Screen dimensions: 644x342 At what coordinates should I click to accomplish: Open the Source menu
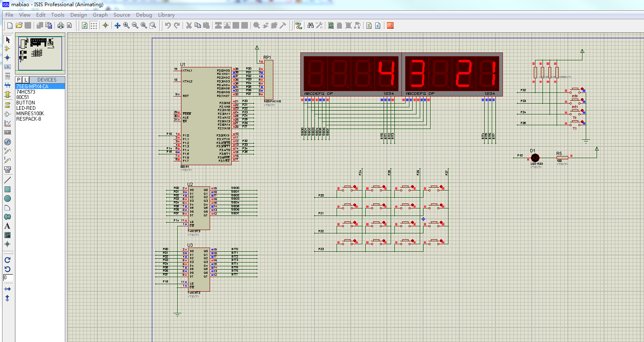122,15
